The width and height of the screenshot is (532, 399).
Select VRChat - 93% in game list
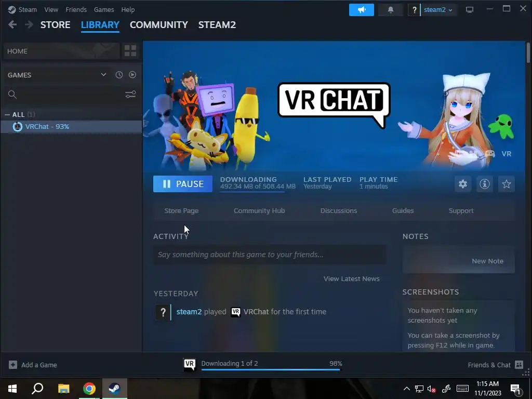(x=71, y=127)
